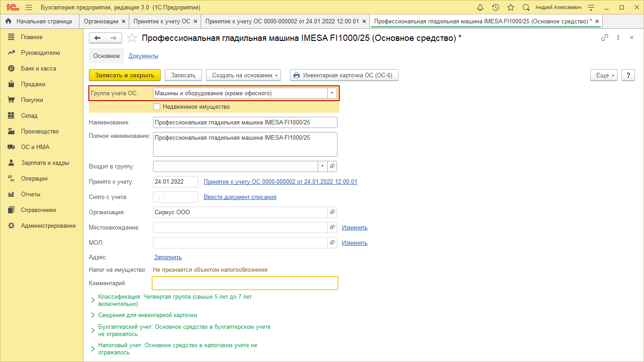644x362 pixels.
Task: Click Записать button
Action: [183, 75]
